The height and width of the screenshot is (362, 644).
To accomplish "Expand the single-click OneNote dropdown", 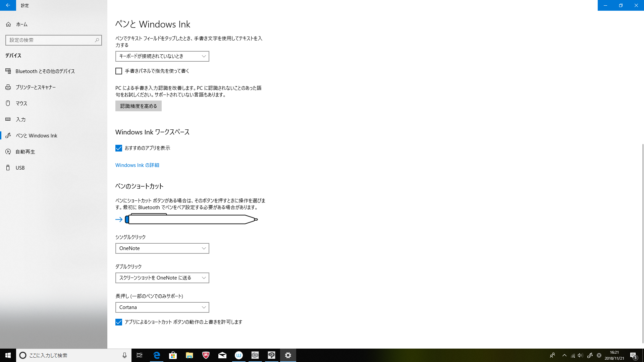I will pyautogui.click(x=162, y=248).
